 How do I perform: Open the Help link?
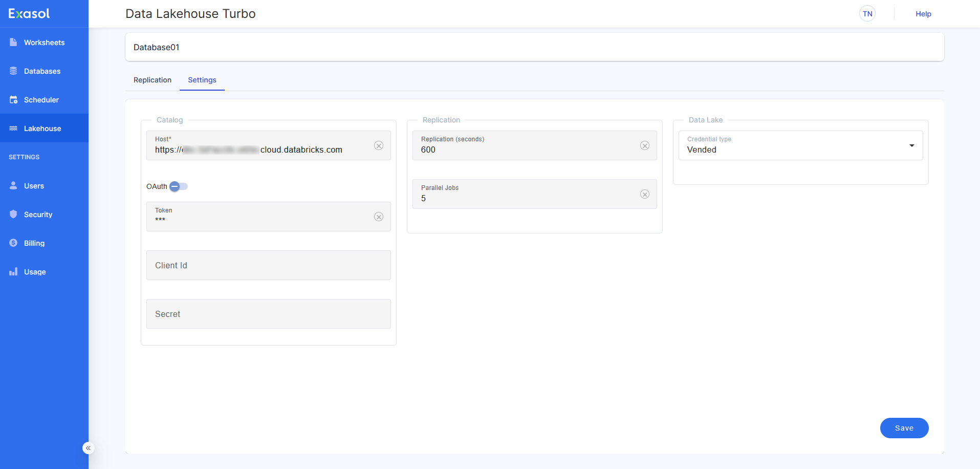coord(923,14)
